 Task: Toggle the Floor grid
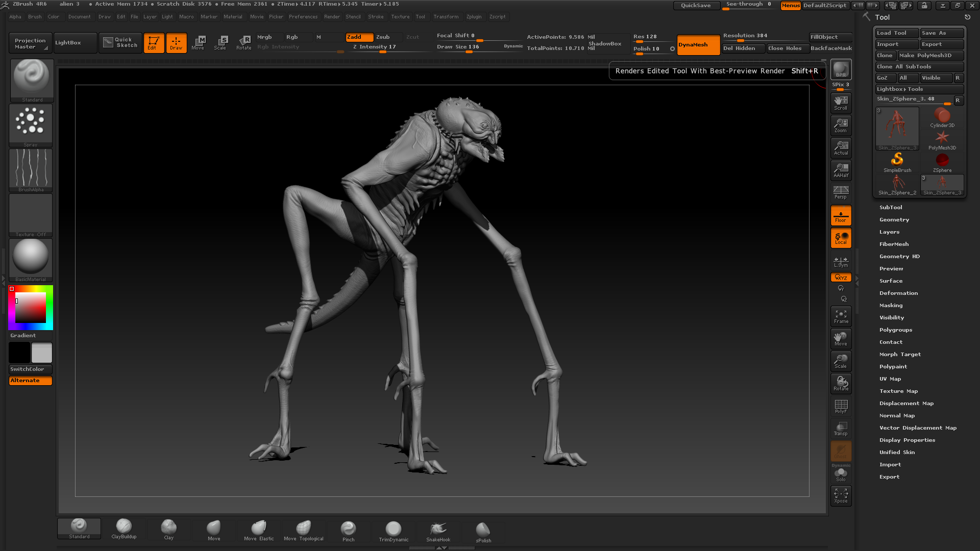click(x=841, y=215)
